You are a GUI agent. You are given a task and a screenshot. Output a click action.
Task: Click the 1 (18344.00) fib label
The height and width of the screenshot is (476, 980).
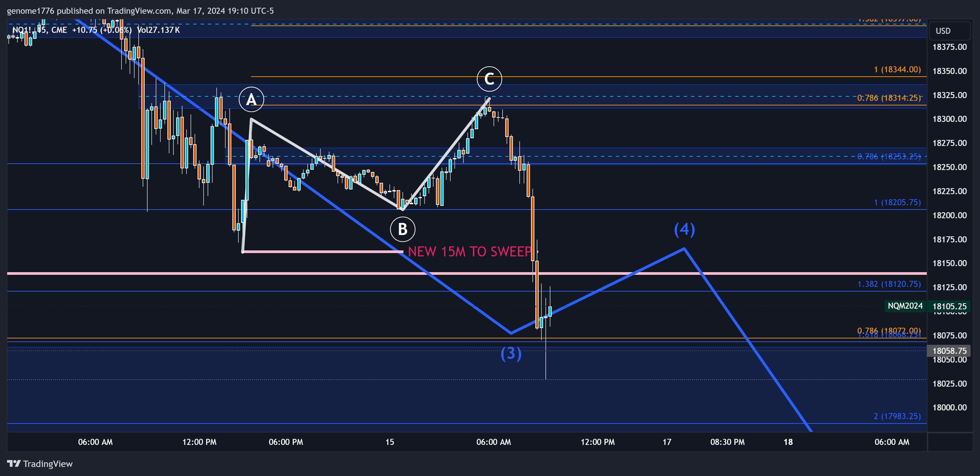coord(897,69)
